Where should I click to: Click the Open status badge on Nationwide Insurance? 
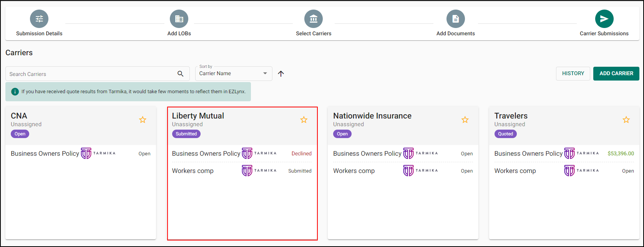point(342,134)
